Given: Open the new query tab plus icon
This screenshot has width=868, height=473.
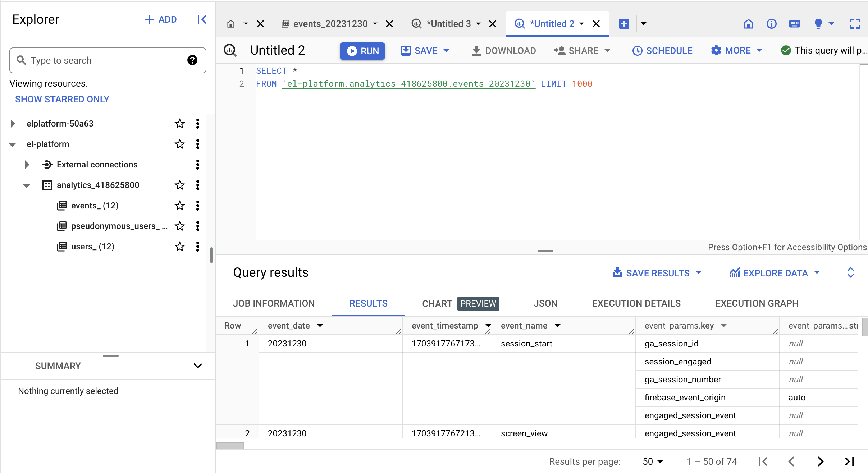Looking at the screenshot, I should click(624, 24).
